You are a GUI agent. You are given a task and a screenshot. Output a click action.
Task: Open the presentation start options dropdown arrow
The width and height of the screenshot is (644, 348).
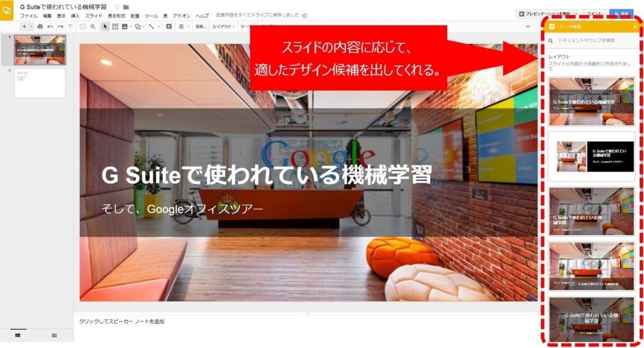click(576, 14)
